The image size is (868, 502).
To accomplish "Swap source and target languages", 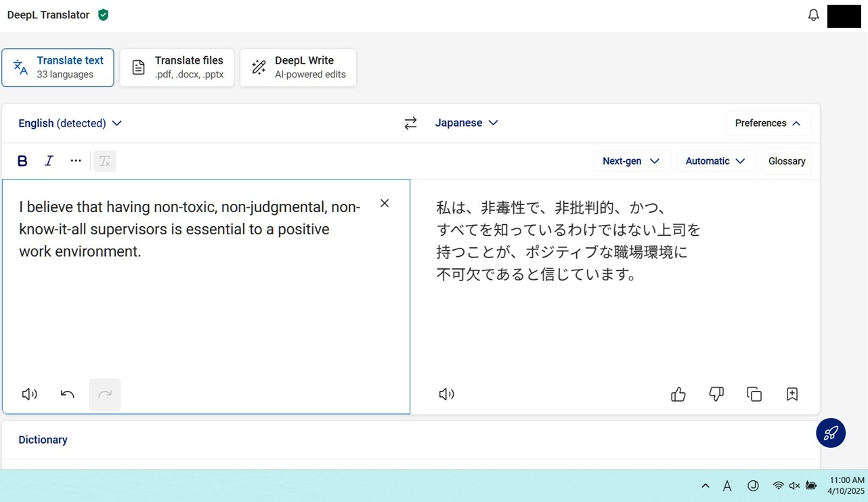I will click(x=410, y=123).
